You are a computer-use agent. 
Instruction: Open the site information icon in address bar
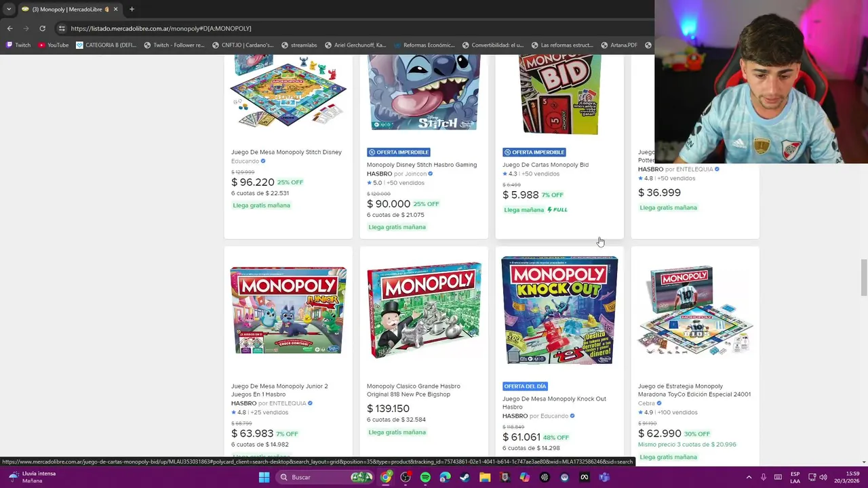62,28
